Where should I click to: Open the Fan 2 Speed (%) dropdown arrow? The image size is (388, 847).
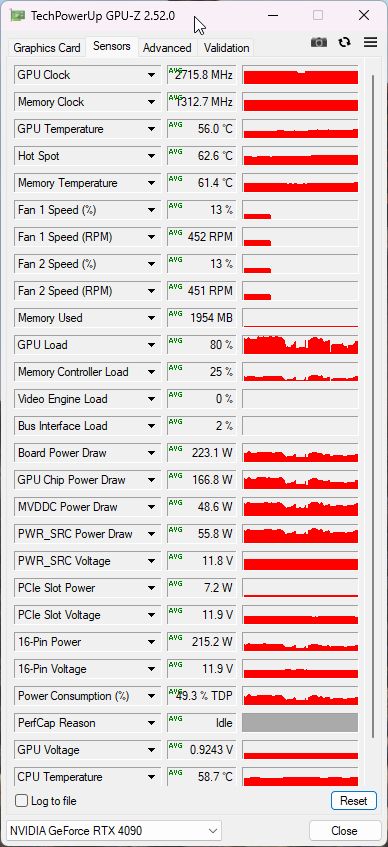[x=151, y=264]
